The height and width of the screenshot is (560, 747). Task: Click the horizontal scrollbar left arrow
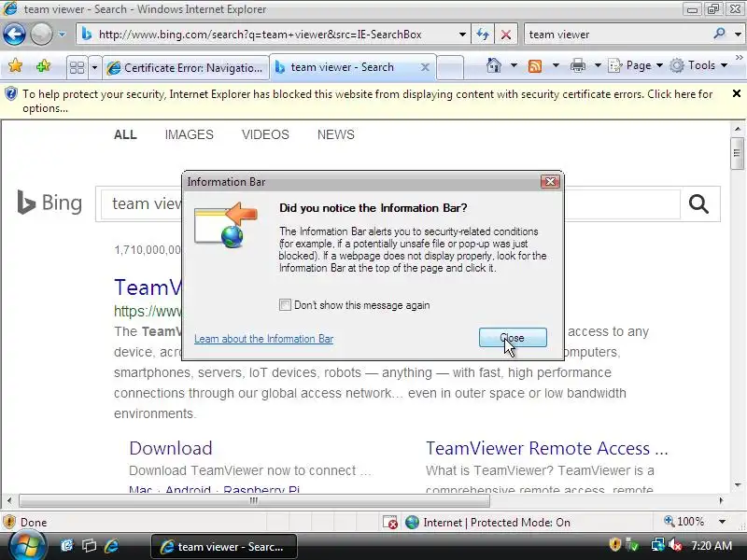pyautogui.click(x=9, y=500)
